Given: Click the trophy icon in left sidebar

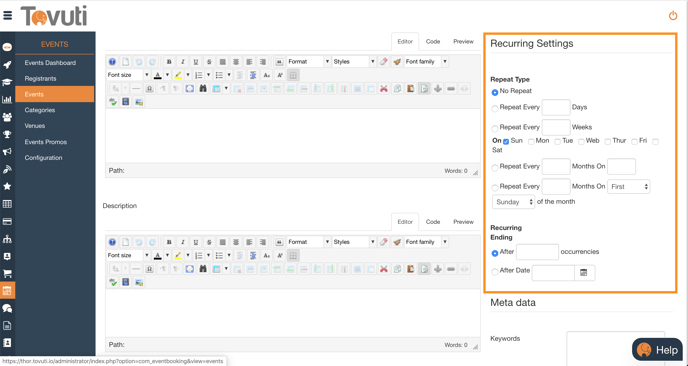Looking at the screenshot, I should coord(7,134).
